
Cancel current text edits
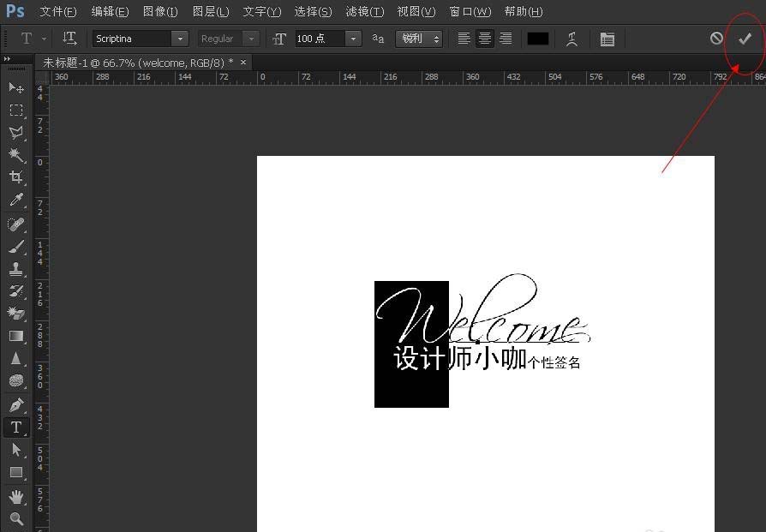coord(716,38)
